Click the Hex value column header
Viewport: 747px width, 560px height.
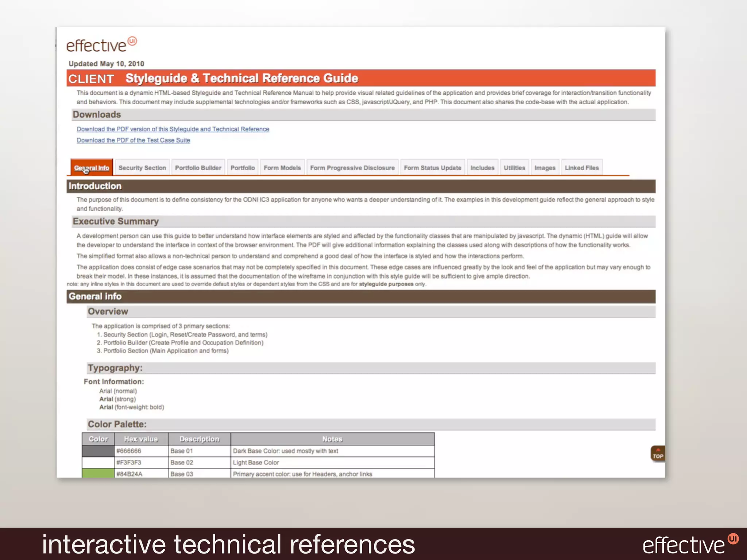(x=141, y=439)
